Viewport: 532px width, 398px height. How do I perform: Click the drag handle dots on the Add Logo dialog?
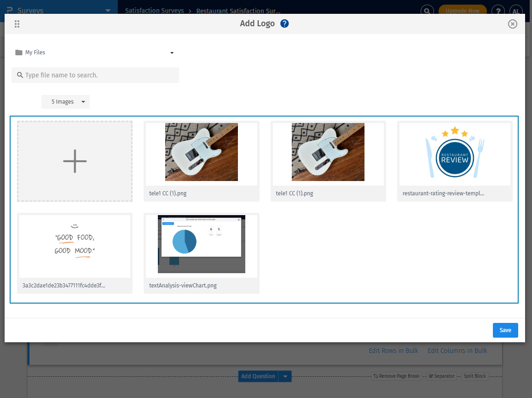17,24
